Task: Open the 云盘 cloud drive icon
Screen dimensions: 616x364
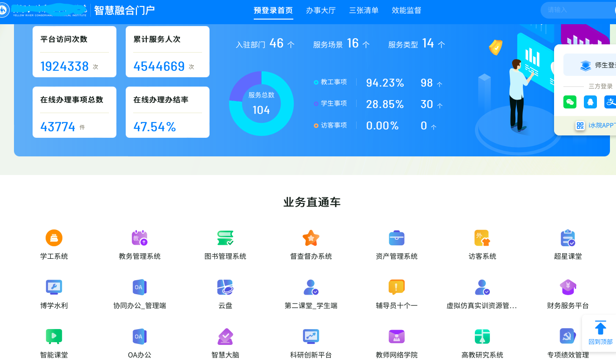Action: click(x=225, y=288)
